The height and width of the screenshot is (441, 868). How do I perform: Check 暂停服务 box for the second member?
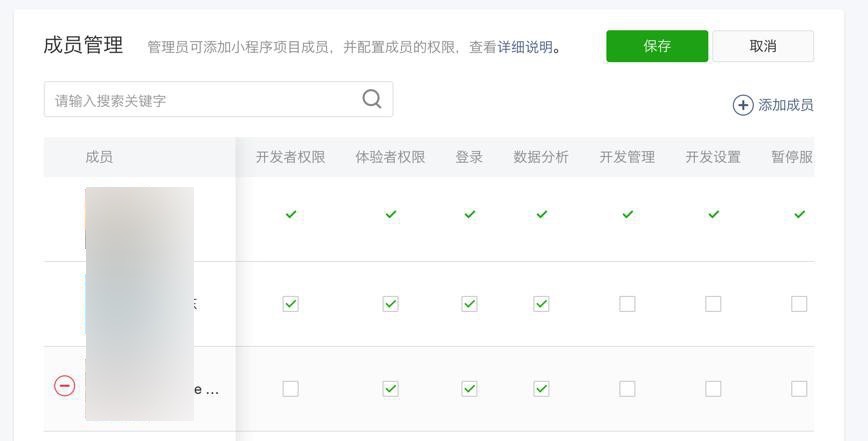tap(799, 304)
